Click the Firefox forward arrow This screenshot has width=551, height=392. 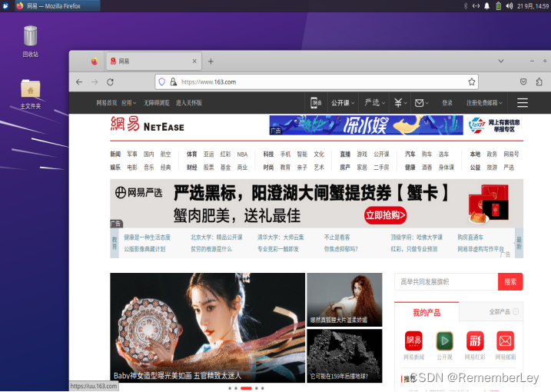95,82
